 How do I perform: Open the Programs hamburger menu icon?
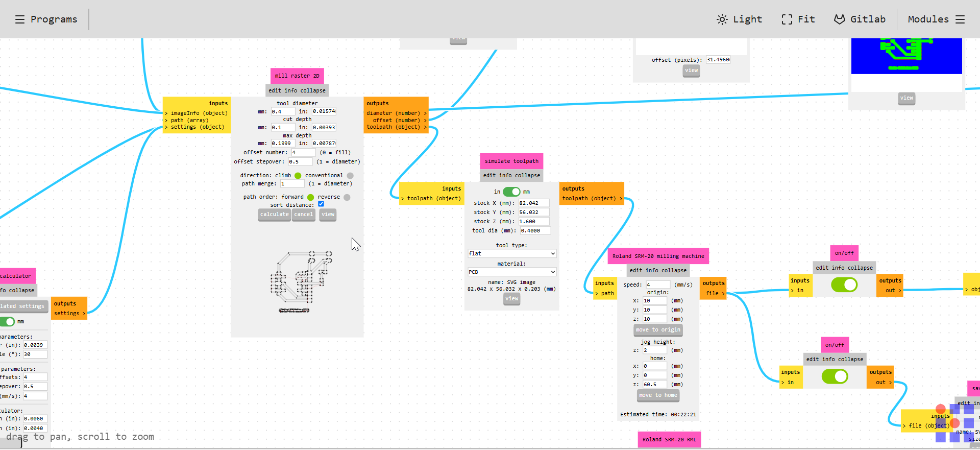(20, 19)
